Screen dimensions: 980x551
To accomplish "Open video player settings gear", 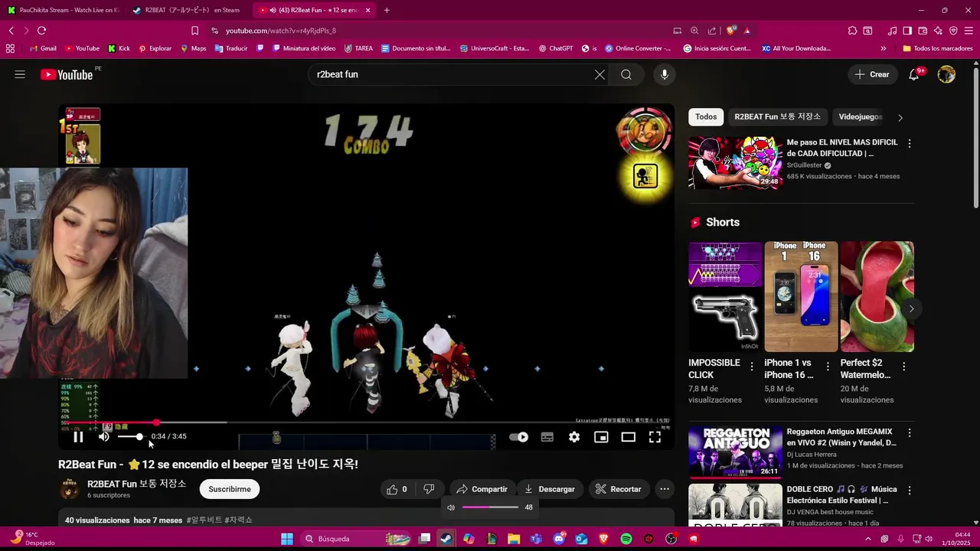I will point(574,437).
